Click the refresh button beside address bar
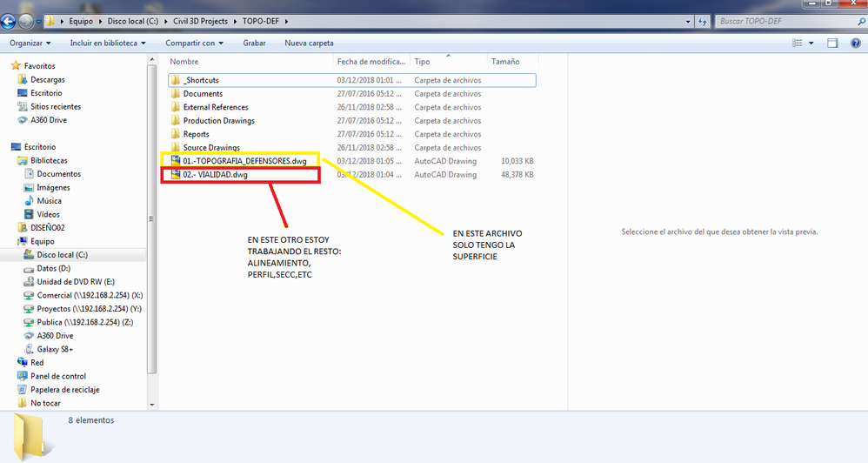This screenshot has height=463, width=868. coord(703,22)
